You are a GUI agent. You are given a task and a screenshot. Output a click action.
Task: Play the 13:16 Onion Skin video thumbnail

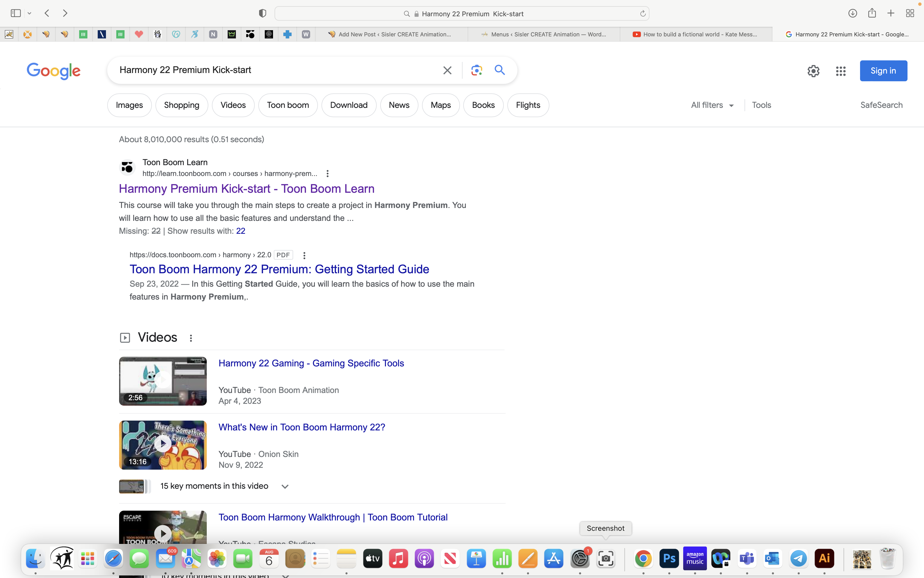click(x=163, y=445)
